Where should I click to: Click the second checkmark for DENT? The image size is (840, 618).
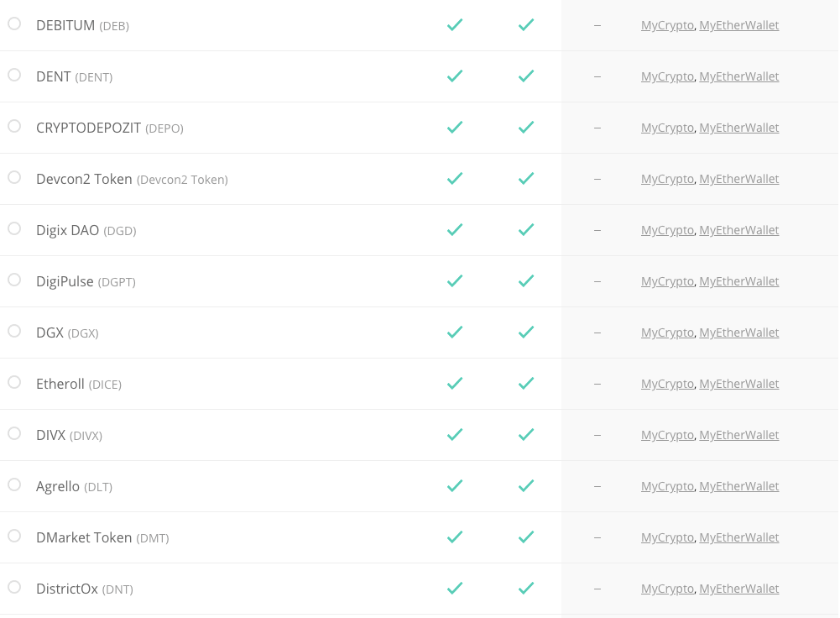pyautogui.click(x=526, y=76)
